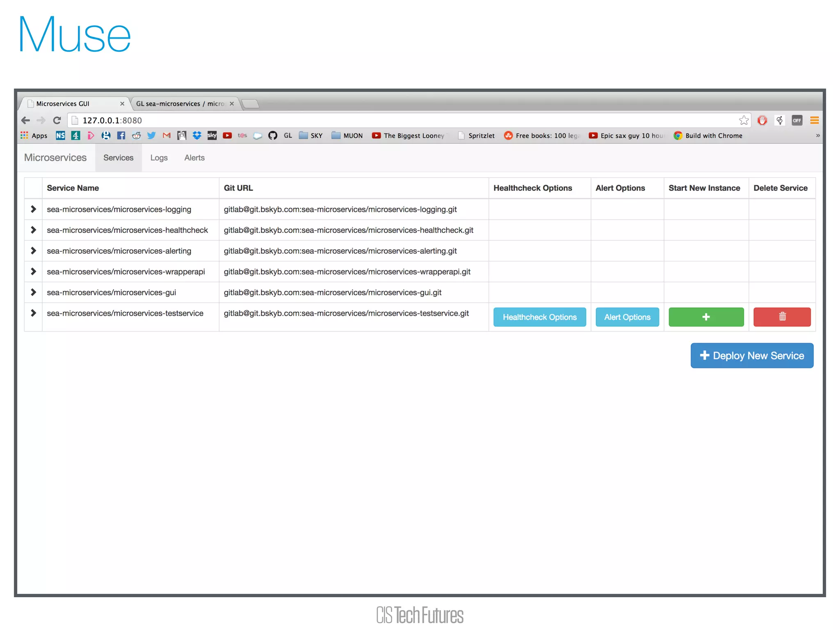Toggle the OFF extension button
This screenshot has width=840, height=630.
[797, 120]
